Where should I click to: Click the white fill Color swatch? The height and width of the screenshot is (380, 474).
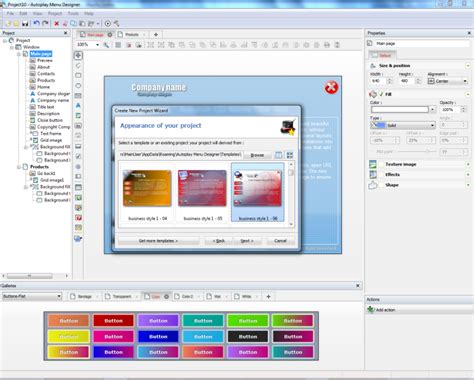tap(400, 109)
